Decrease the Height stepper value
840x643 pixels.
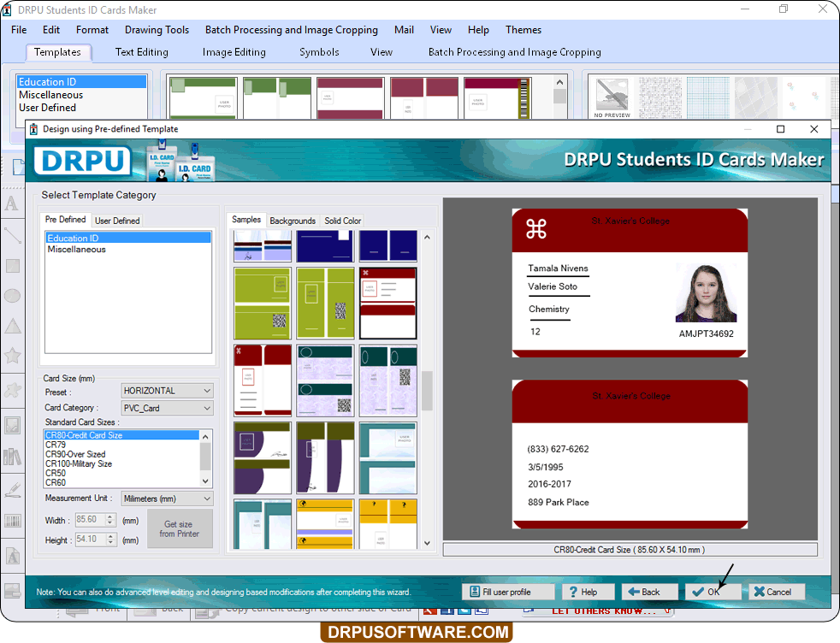pyautogui.click(x=111, y=542)
